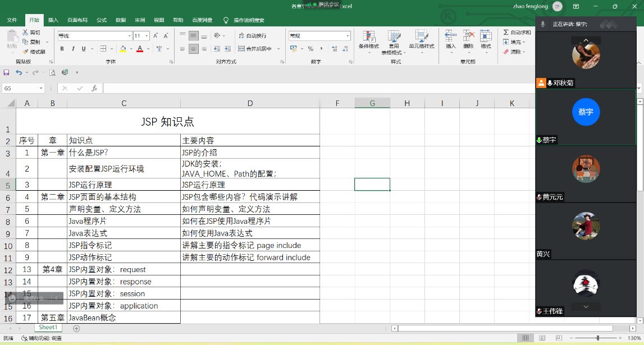
Task: Switch to the 公式 (Formulas) ribbon tab
Action: (101, 20)
